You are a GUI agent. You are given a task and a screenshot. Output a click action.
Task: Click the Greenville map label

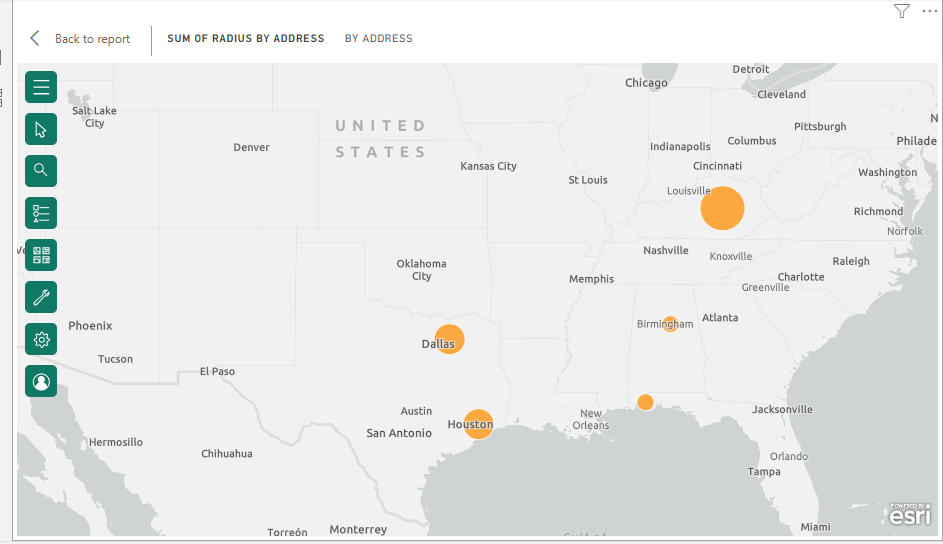coord(765,288)
